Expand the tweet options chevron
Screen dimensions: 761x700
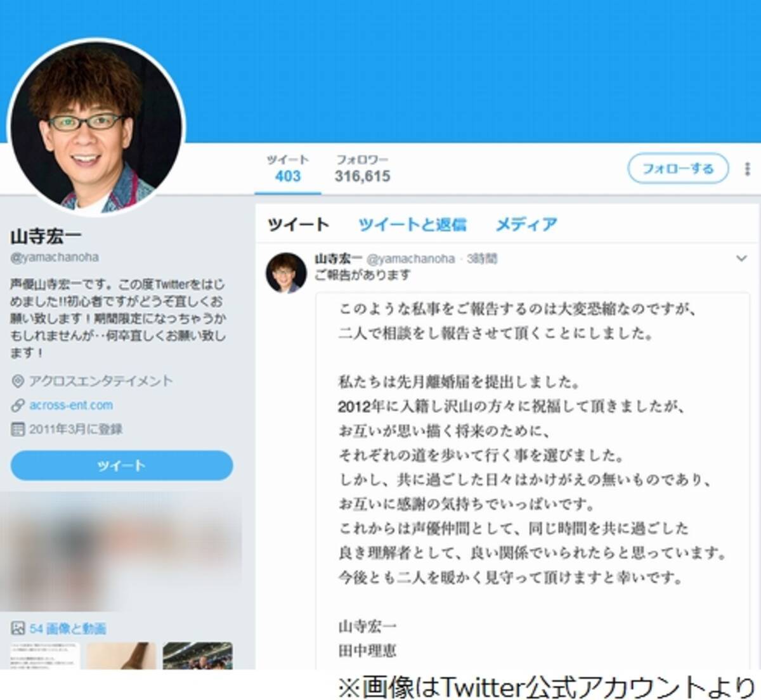(741, 258)
